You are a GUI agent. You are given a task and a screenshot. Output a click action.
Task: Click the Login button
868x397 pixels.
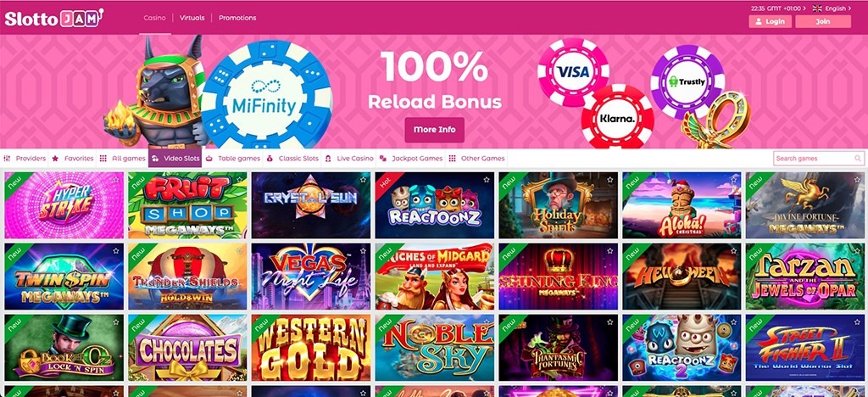(x=770, y=21)
